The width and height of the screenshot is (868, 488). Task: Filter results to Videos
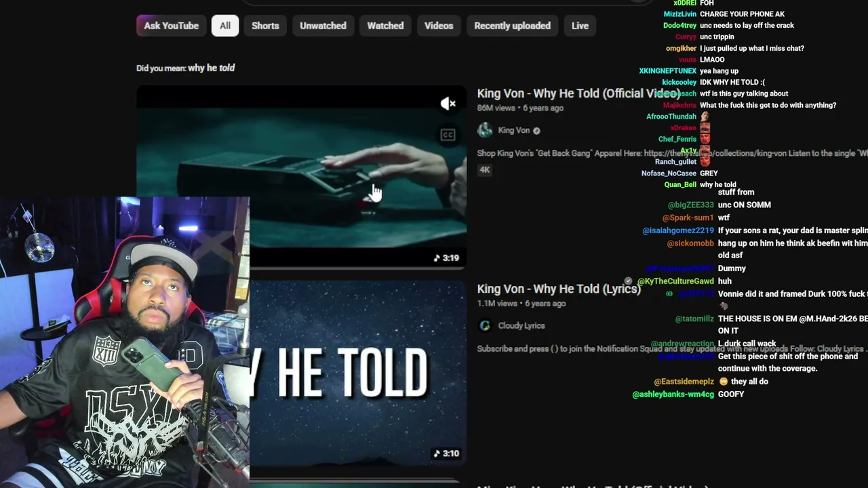(x=439, y=26)
